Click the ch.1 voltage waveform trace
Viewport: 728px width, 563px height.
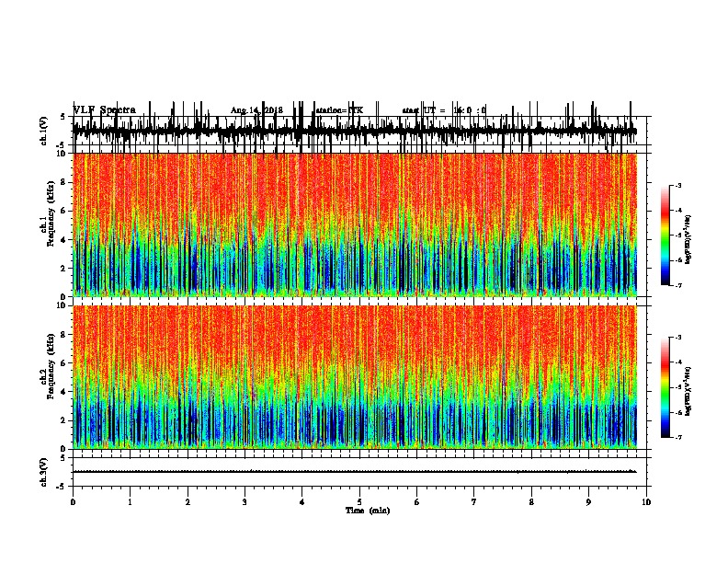tap(355, 131)
